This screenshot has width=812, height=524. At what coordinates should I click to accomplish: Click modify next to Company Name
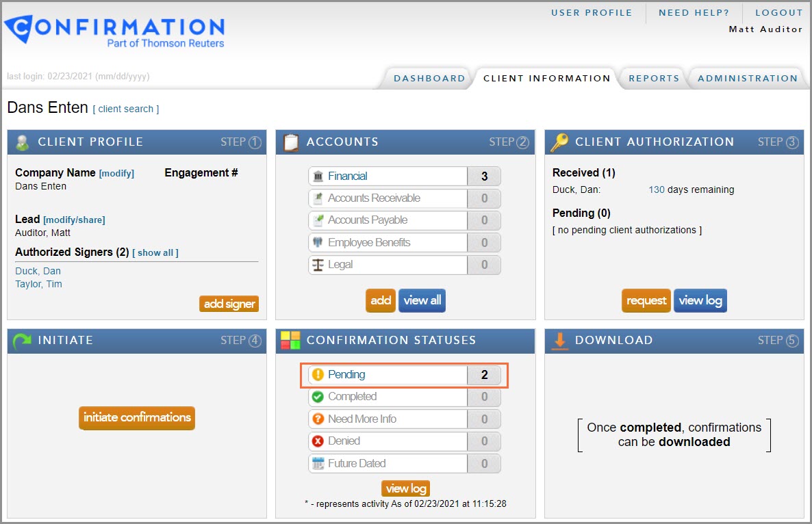[x=116, y=174]
